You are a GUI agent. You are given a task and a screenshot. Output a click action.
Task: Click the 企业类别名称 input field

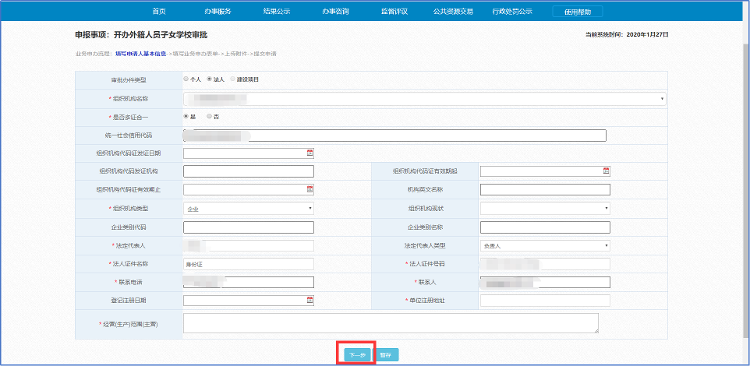545,227
